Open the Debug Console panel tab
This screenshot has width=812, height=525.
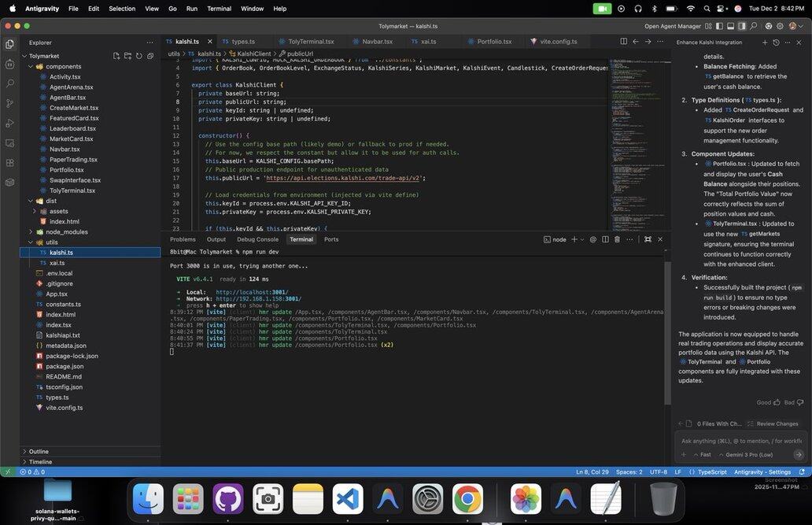pyautogui.click(x=257, y=239)
